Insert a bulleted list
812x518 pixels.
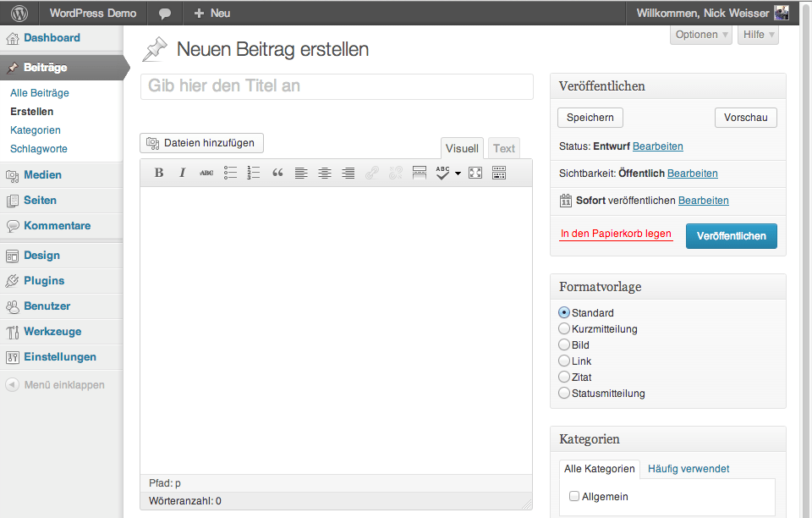click(230, 173)
